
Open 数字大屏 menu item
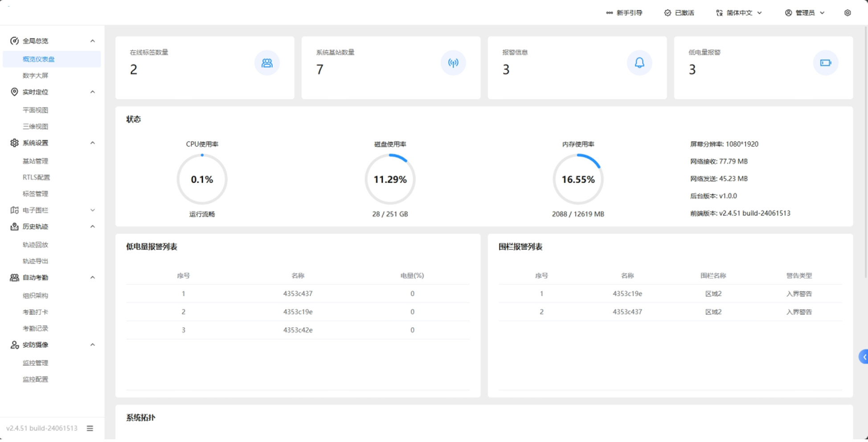[36, 75]
